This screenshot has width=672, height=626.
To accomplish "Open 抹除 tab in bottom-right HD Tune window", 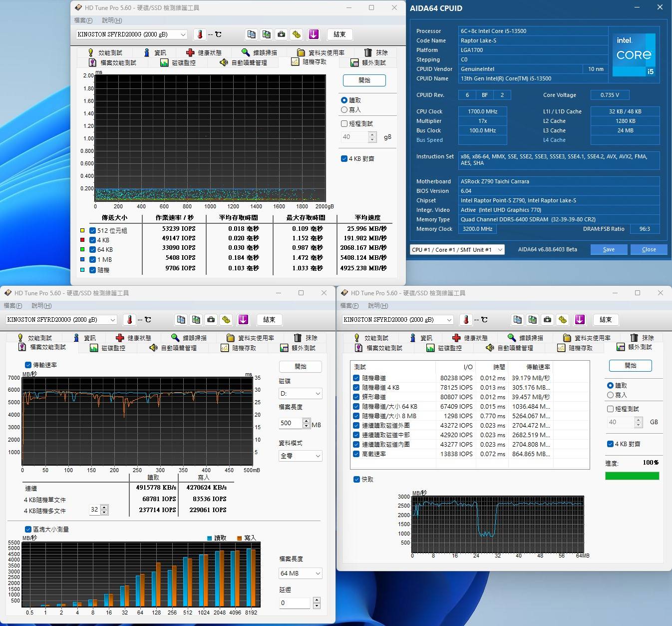I will pos(642,338).
